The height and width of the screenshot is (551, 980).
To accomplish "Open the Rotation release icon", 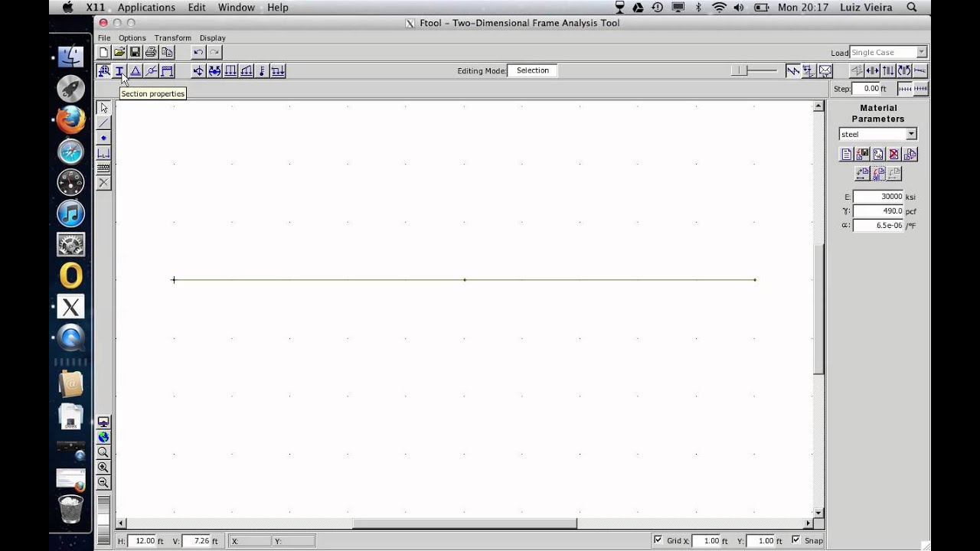I will (152, 71).
